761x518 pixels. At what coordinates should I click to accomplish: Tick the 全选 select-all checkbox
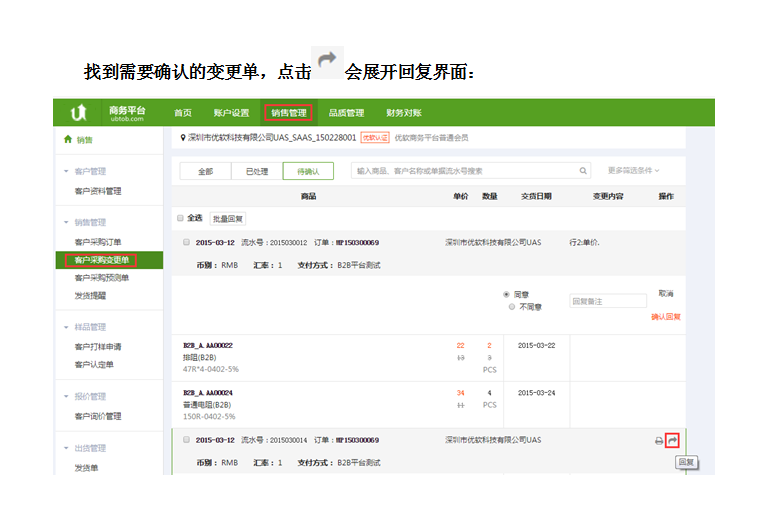tap(180, 217)
